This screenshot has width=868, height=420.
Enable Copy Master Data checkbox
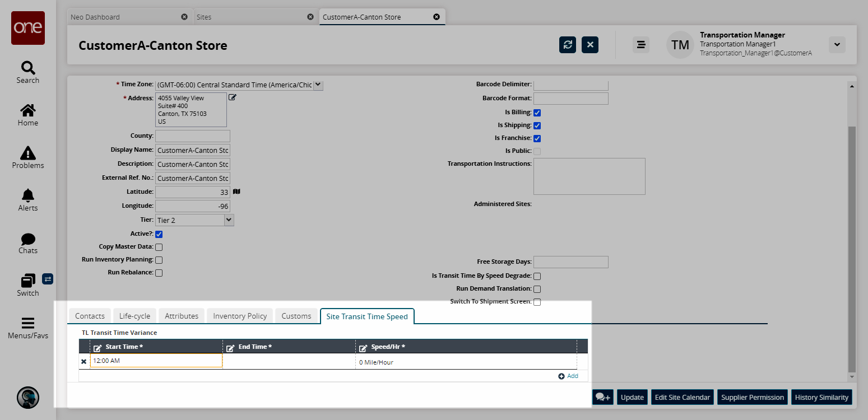click(159, 247)
